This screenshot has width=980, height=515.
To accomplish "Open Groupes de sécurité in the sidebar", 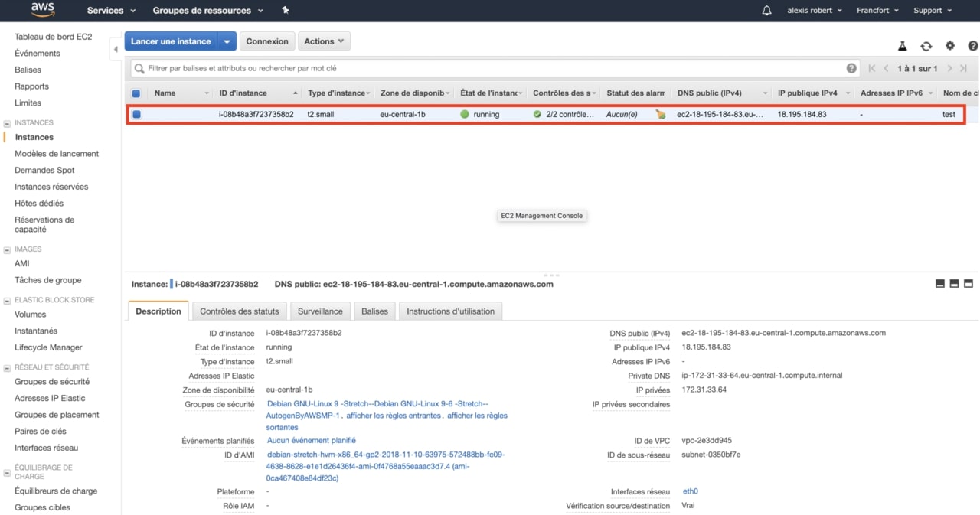I will pyautogui.click(x=52, y=382).
